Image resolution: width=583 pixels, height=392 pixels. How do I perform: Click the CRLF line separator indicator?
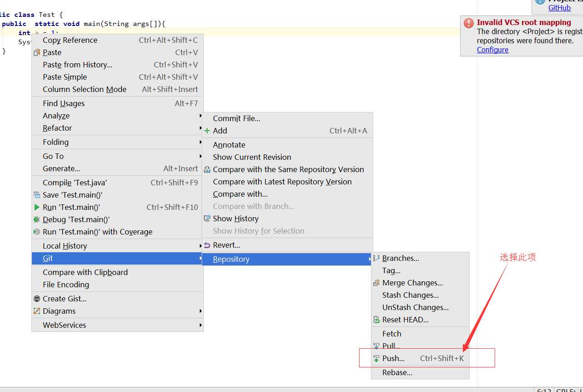pos(567,390)
